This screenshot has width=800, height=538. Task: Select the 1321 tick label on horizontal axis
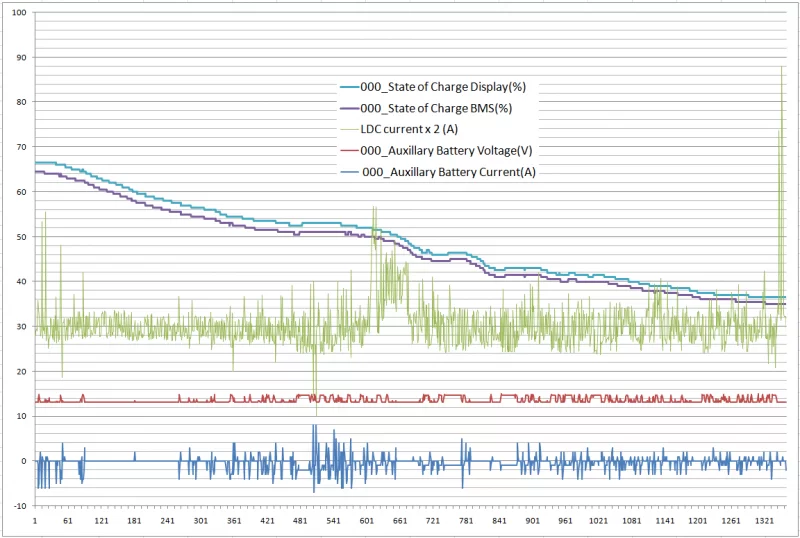[764, 521]
